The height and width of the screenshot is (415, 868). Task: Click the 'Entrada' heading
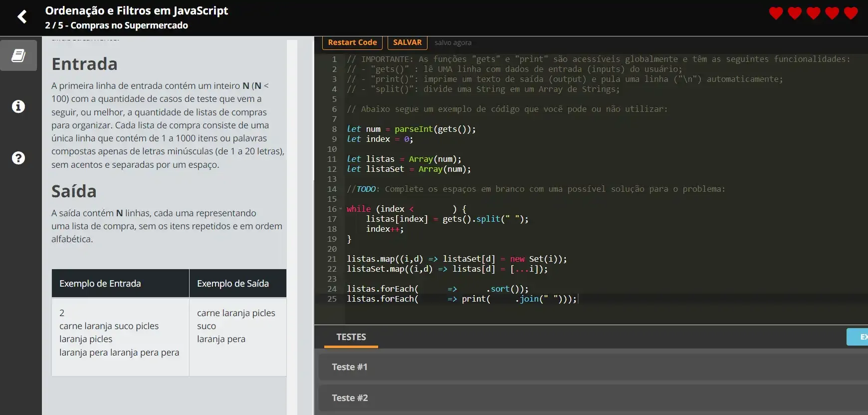coord(84,64)
